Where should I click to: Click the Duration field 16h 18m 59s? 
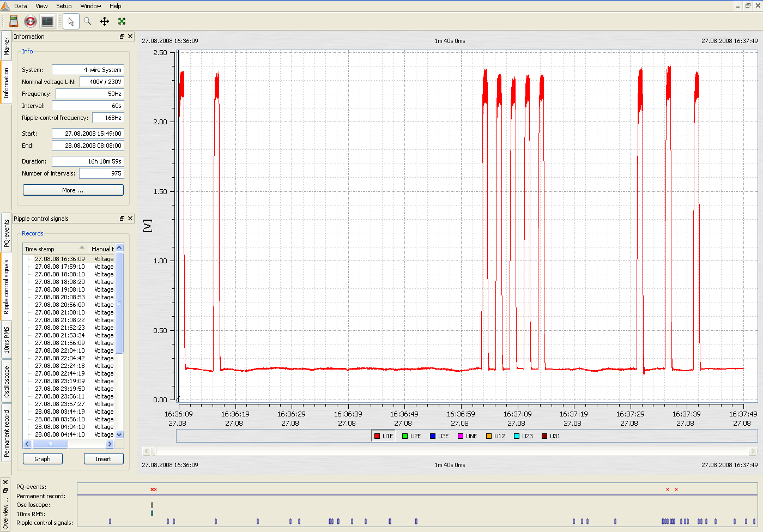[88, 161]
